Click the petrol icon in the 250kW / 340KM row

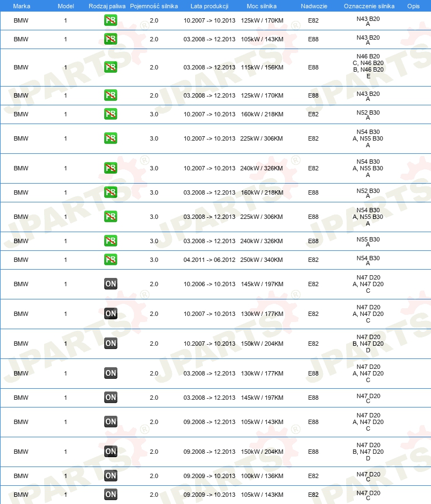pyautogui.click(x=110, y=259)
